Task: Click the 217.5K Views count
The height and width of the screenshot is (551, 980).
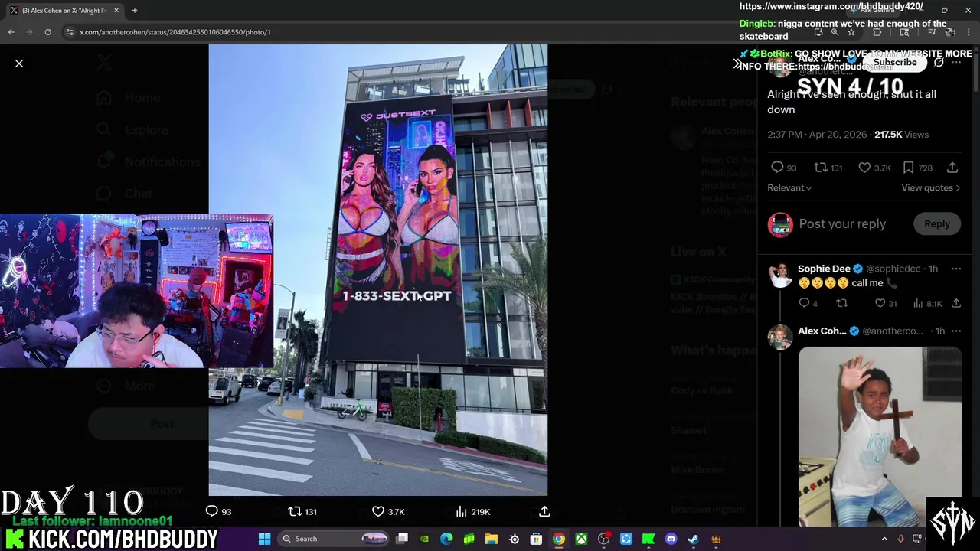Action: click(901, 135)
